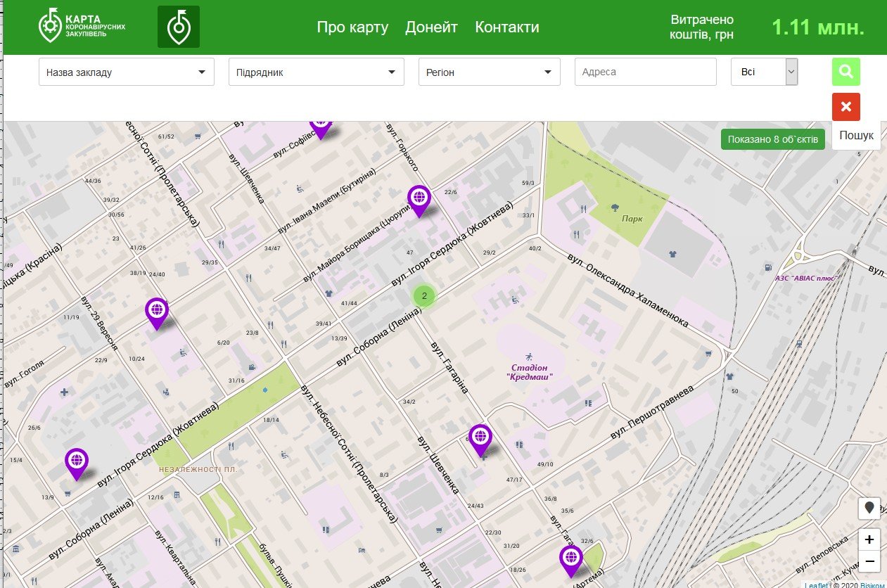The width and height of the screenshot is (887, 588).
Task: Select the purple marker near 29 Вересня street
Action: tap(157, 312)
